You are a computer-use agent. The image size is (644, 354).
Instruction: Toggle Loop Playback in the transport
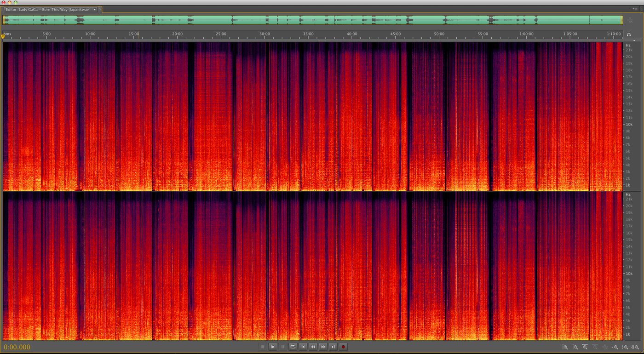(x=293, y=347)
